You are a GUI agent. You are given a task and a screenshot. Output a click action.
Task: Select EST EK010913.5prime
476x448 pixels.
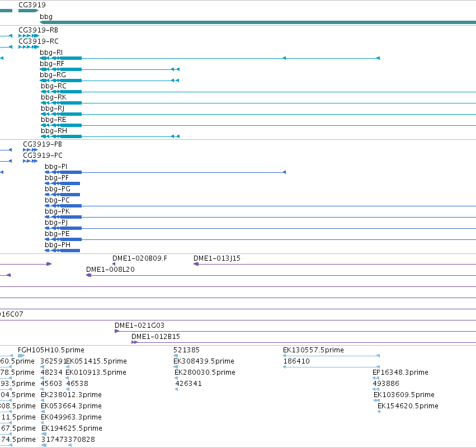click(96, 372)
